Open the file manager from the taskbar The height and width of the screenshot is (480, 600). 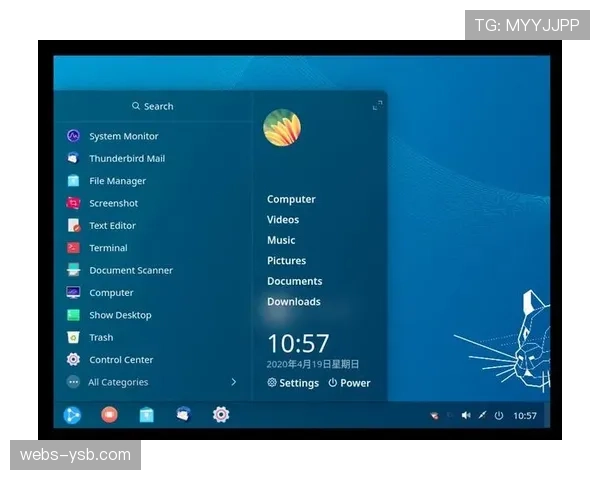point(147,414)
